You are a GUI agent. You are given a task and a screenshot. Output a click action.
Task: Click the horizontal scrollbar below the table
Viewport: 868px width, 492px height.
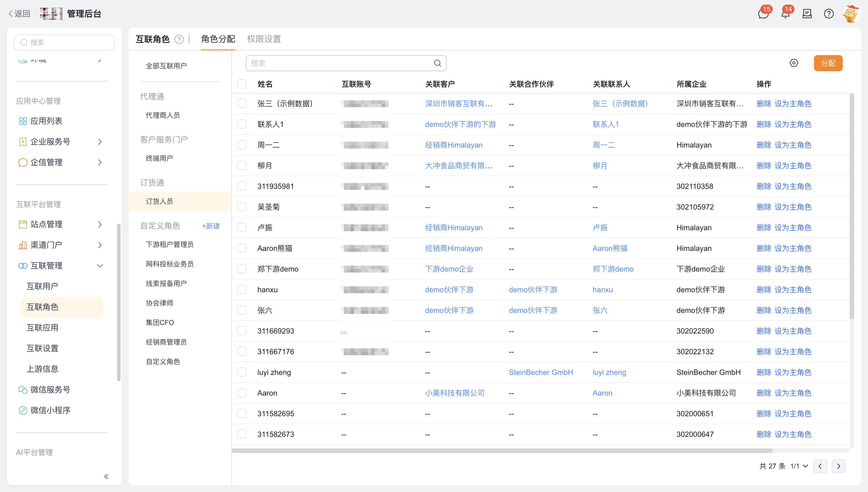(x=502, y=451)
